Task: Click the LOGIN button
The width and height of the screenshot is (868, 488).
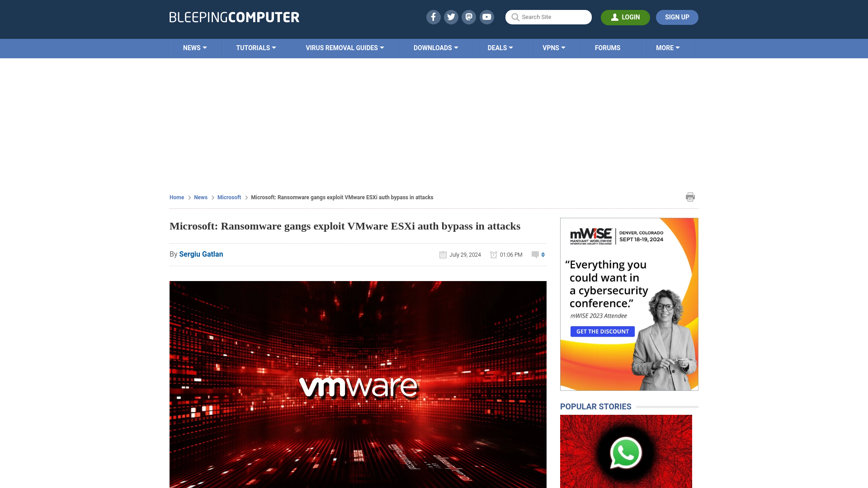Action: pos(625,17)
